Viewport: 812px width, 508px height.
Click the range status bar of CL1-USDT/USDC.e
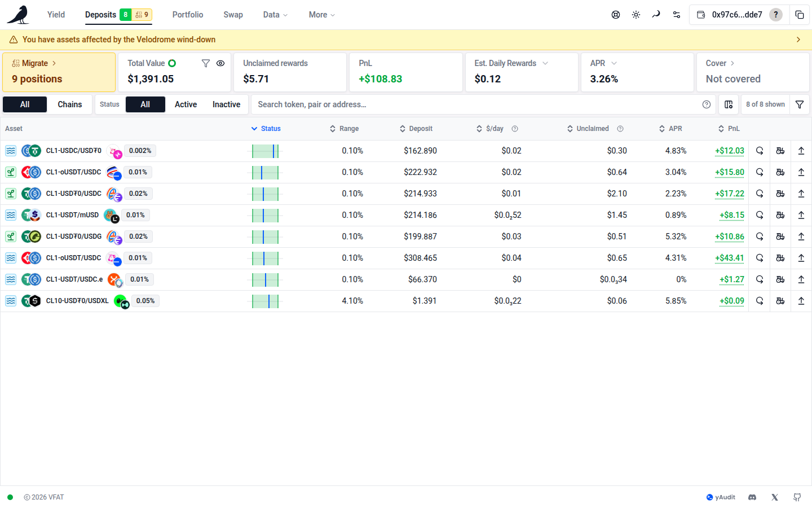pos(265,279)
